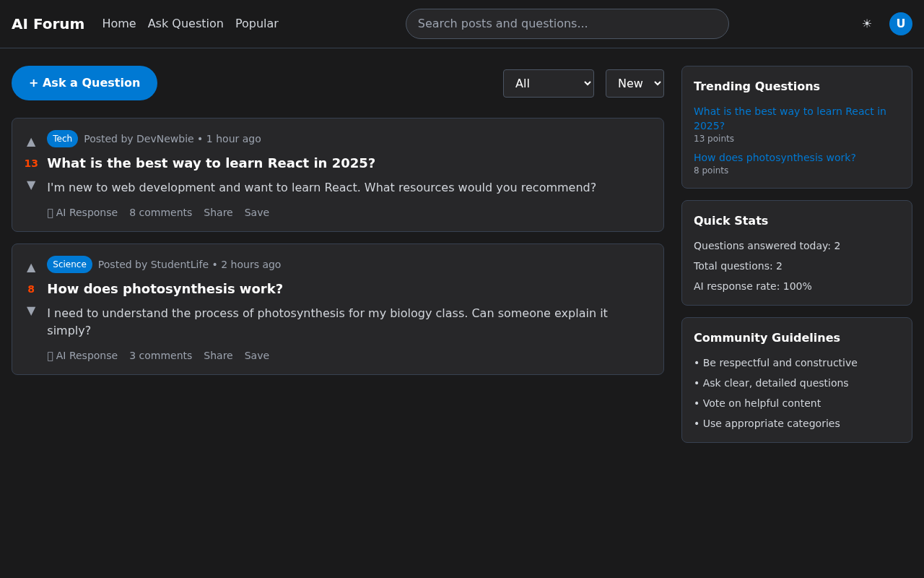The image size is (924, 578).
Task: Save the React learning post
Action: pyautogui.click(x=256, y=212)
